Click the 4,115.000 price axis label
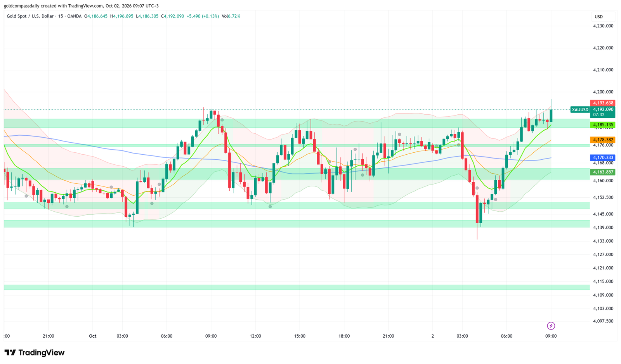 pos(603,282)
